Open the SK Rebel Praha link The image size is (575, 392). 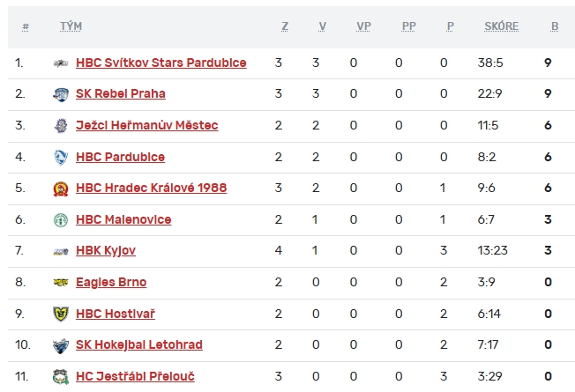click(x=121, y=94)
